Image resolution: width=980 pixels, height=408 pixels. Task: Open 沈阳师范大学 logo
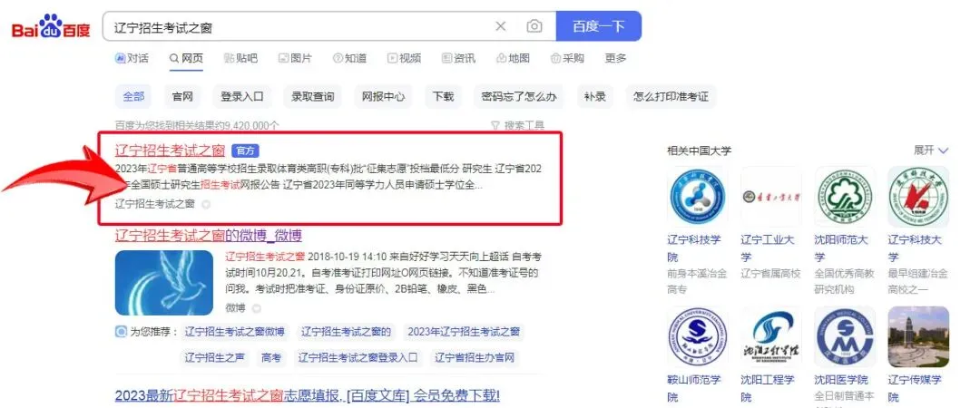click(x=845, y=197)
